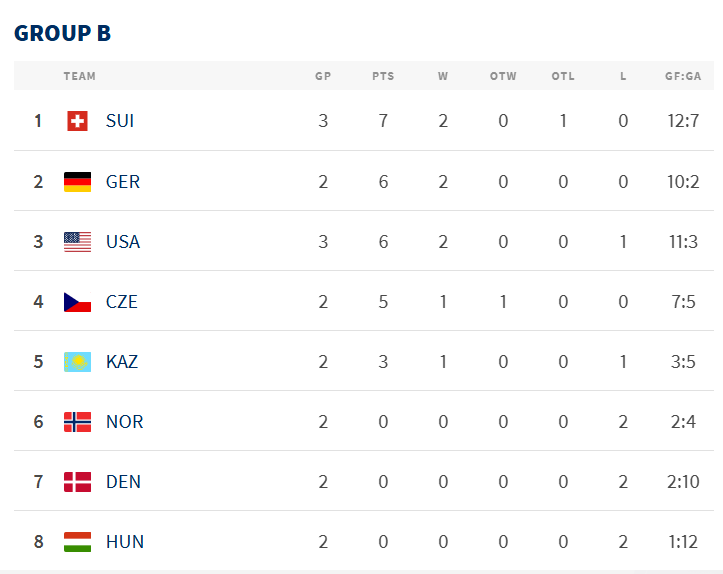Click the GROUP B heading

(x=62, y=33)
